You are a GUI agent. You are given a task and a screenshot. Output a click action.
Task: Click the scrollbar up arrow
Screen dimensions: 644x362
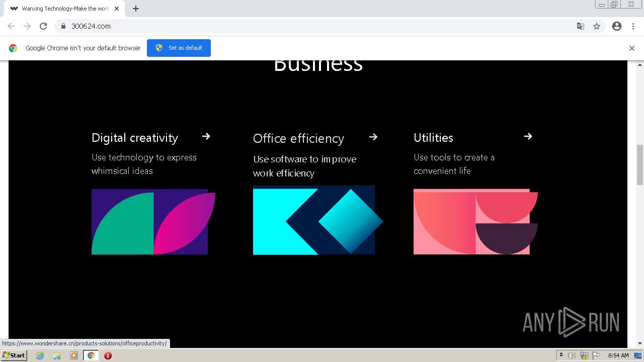click(640, 65)
